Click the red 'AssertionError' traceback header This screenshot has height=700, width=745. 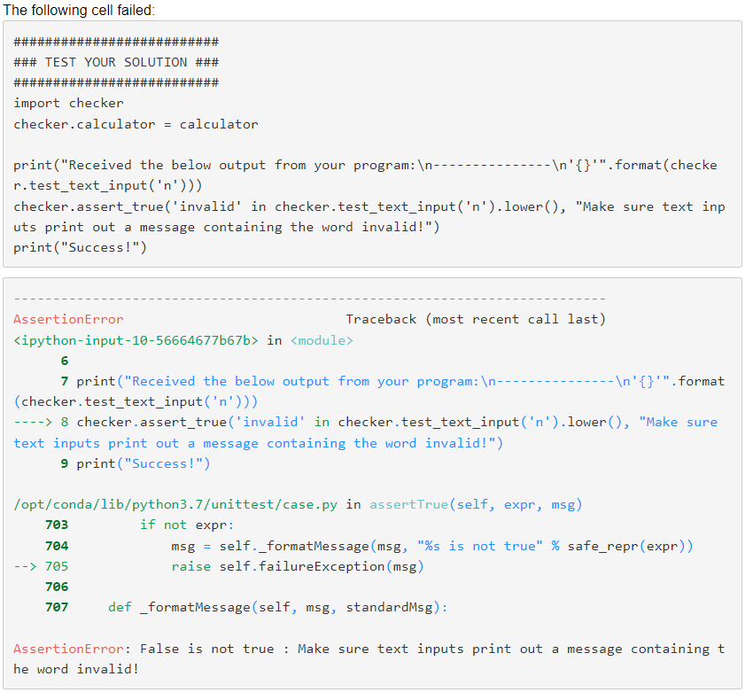pos(68,319)
